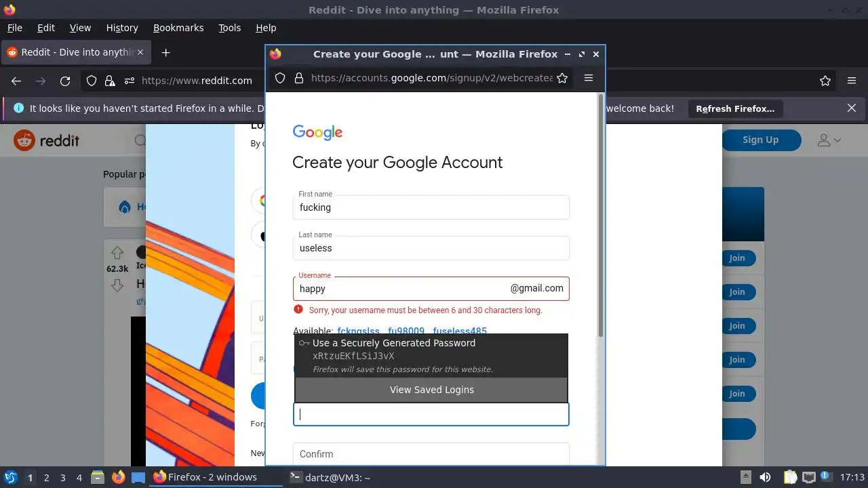Click the padlock icon in Reddit window address bar
868x488 pixels.
click(x=110, y=81)
